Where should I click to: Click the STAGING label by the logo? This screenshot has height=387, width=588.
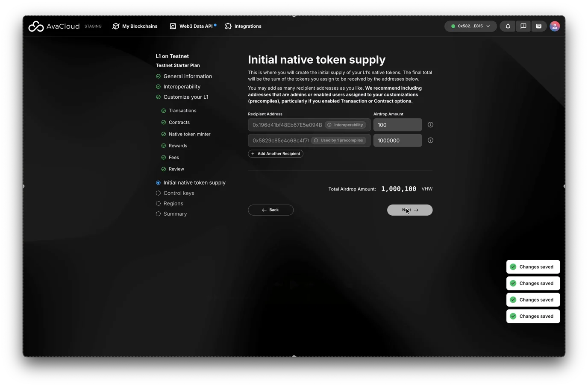click(x=93, y=26)
